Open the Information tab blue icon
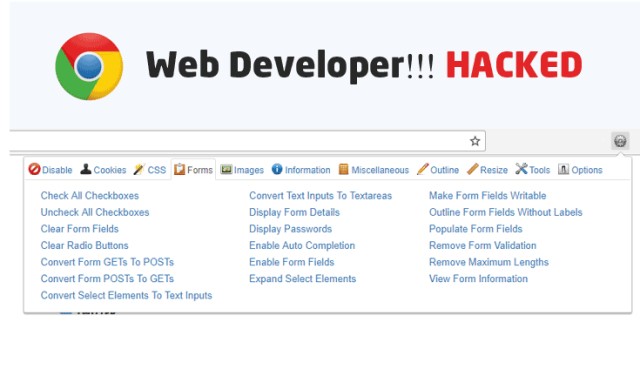Screen dimensions: 640x376 click(277, 169)
